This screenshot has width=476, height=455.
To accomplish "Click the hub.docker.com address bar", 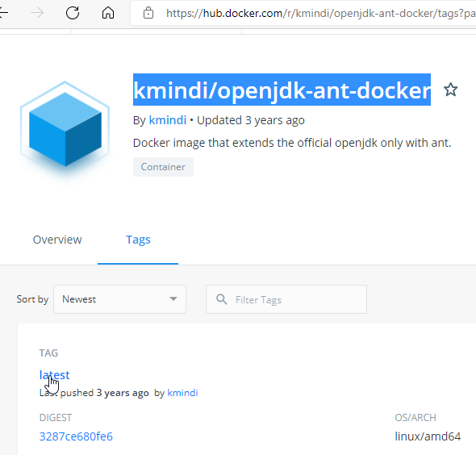I will (x=303, y=13).
